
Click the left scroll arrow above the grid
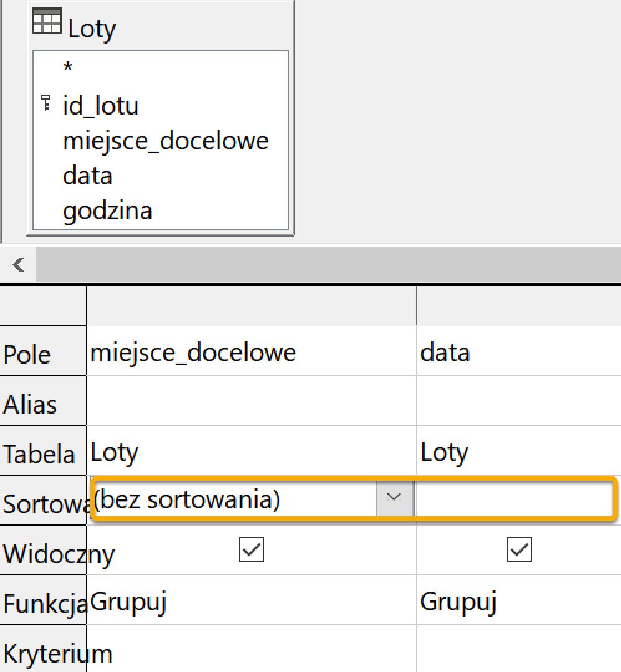coord(19,264)
